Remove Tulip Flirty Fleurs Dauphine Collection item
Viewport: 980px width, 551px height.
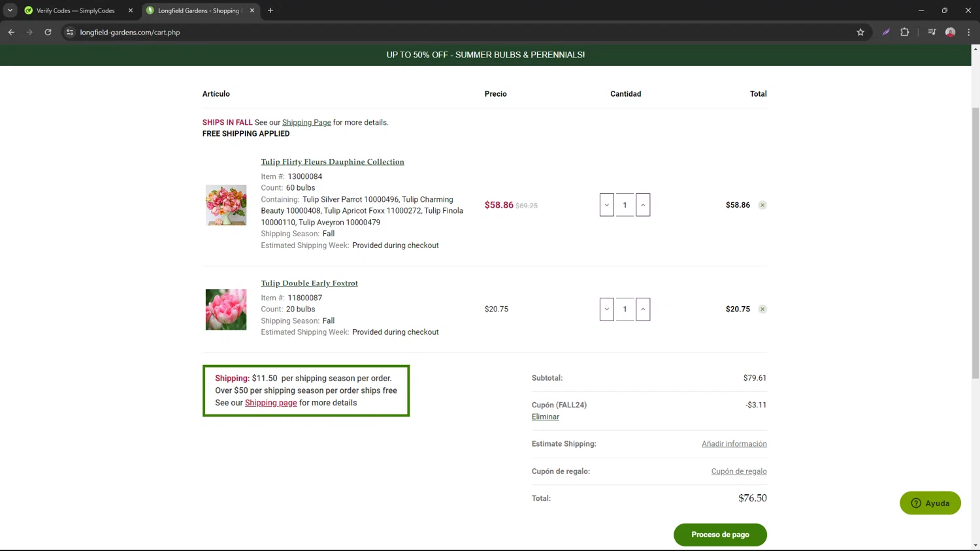tap(762, 205)
